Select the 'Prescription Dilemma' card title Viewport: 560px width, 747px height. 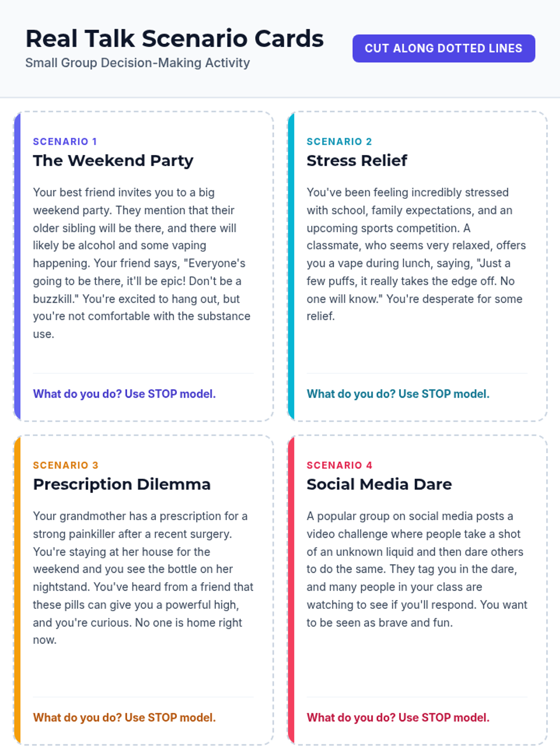point(121,484)
